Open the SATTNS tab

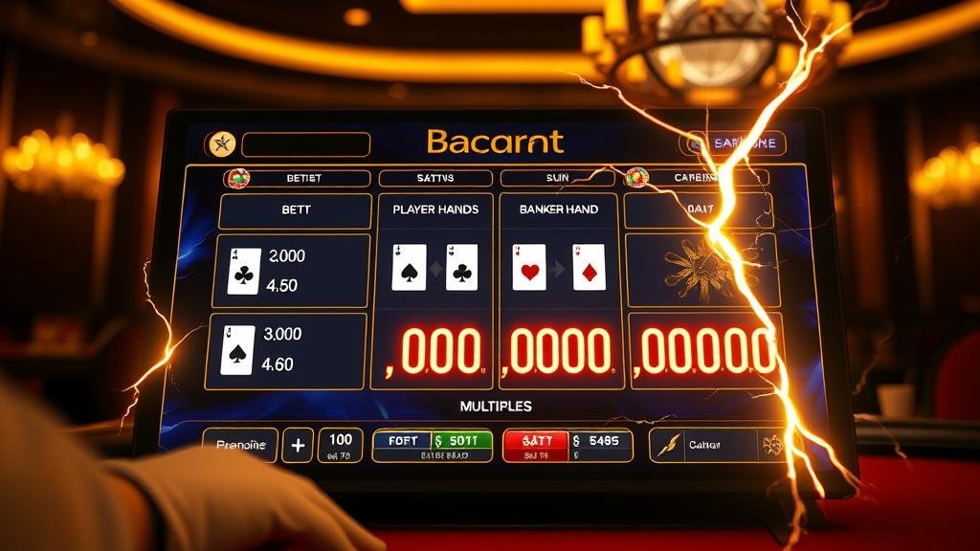[x=435, y=178]
